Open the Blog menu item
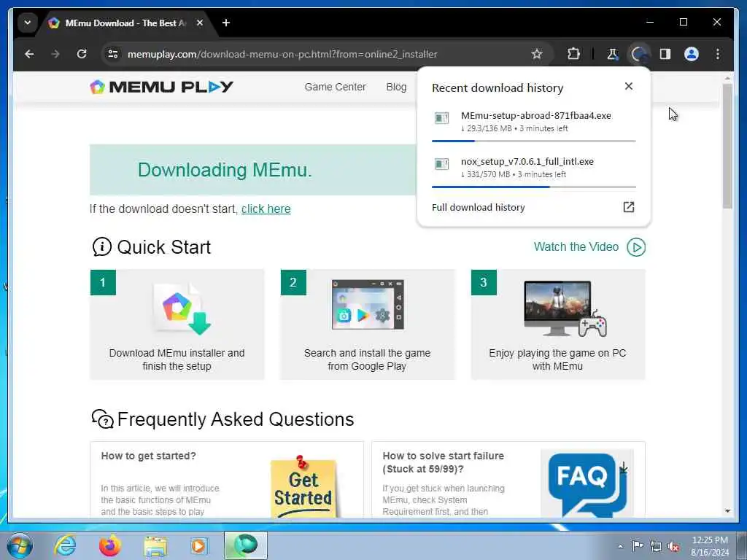 (x=396, y=87)
